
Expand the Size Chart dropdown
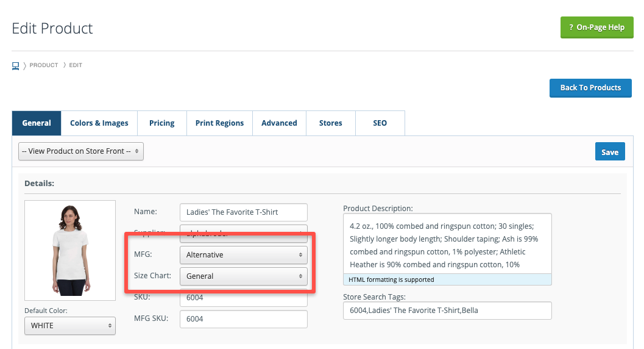coord(244,276)
